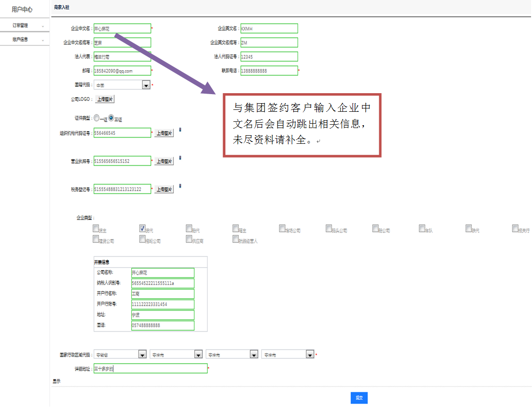Open the 国籍代码 dropdown showing 中国
532x408 pixels.
coord(146,85)
